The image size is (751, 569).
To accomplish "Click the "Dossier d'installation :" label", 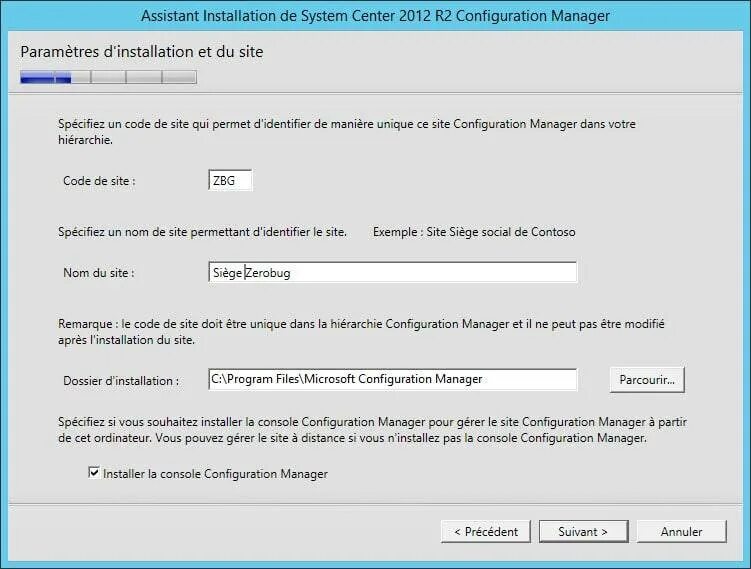I will (x=121, y=380).
